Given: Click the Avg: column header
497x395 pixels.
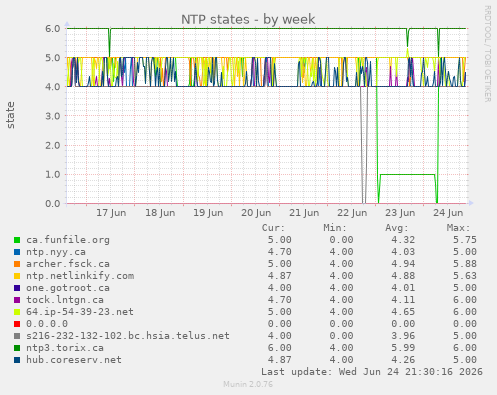Looking at the screenshot, I should tap(397, 228).
